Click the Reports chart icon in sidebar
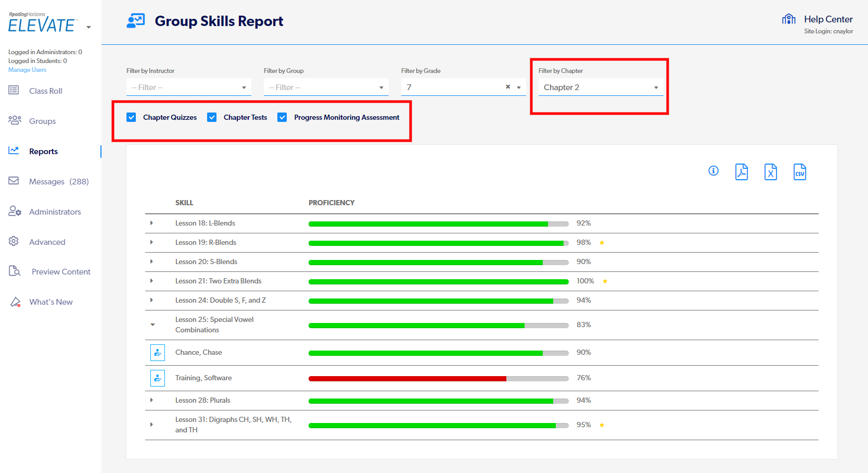This screenshot has height=473, width=868. (x=14, y=151)
